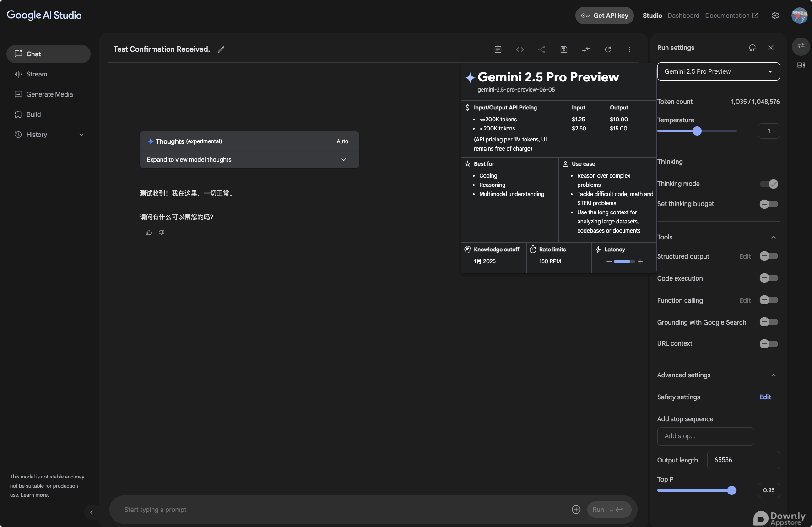Edit the chat title with the pencil icon

(221, 49)
